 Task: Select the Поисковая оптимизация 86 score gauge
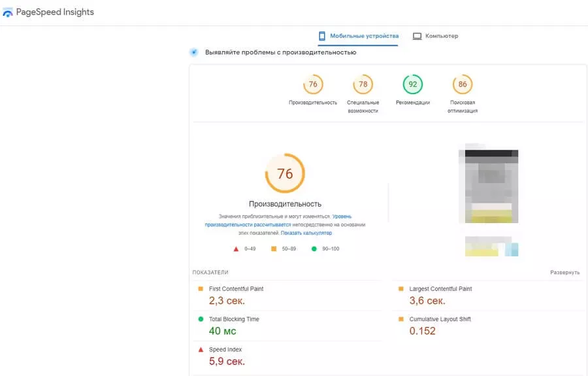(x=462, y=84)
